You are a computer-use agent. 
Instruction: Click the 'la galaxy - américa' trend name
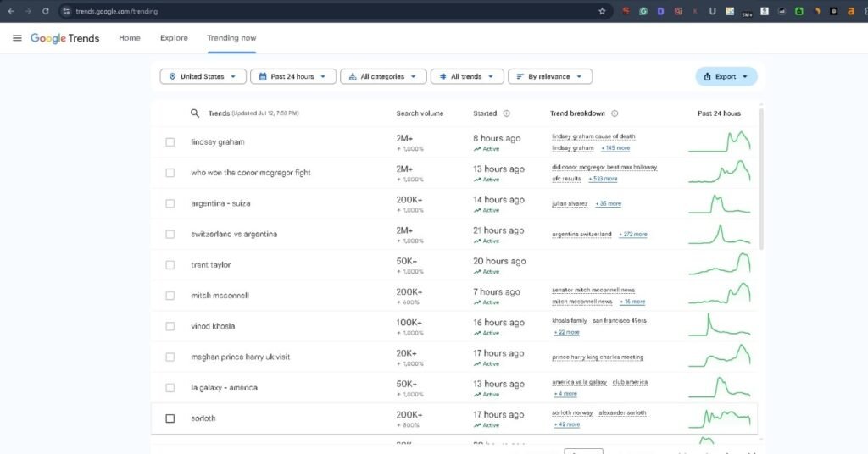224,388
